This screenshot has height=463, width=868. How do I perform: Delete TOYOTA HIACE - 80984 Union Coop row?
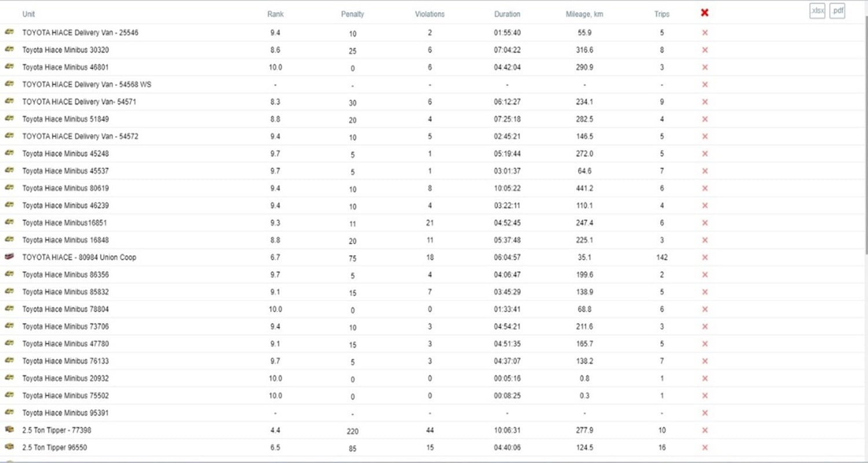[704, 258]
